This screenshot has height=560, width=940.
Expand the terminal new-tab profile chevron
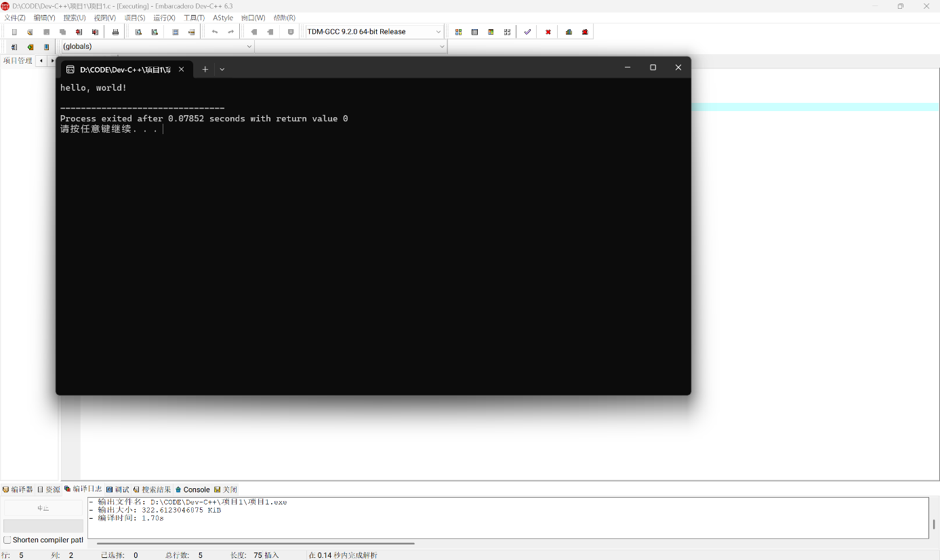(x=222, y=69)
